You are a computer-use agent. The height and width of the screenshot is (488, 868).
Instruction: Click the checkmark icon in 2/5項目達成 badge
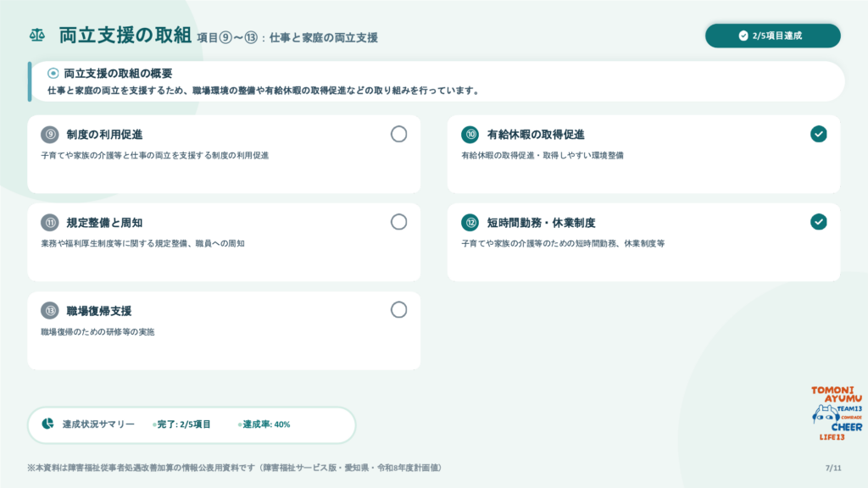point(743,36)
